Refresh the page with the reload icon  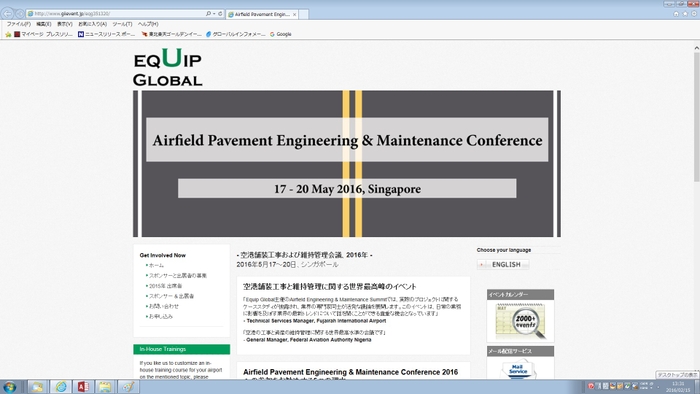pyautogui.click(x=220, y=14)
